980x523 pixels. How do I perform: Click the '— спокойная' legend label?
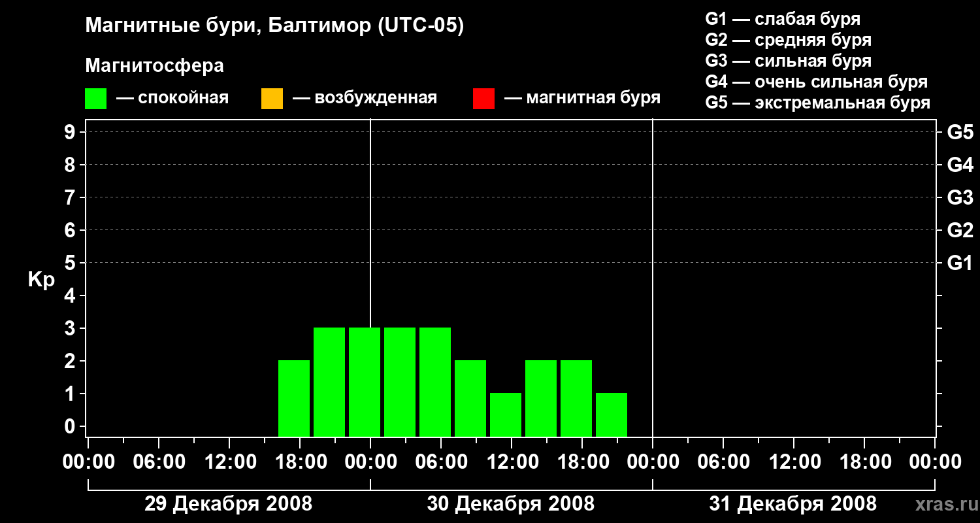tap(172, 98)
